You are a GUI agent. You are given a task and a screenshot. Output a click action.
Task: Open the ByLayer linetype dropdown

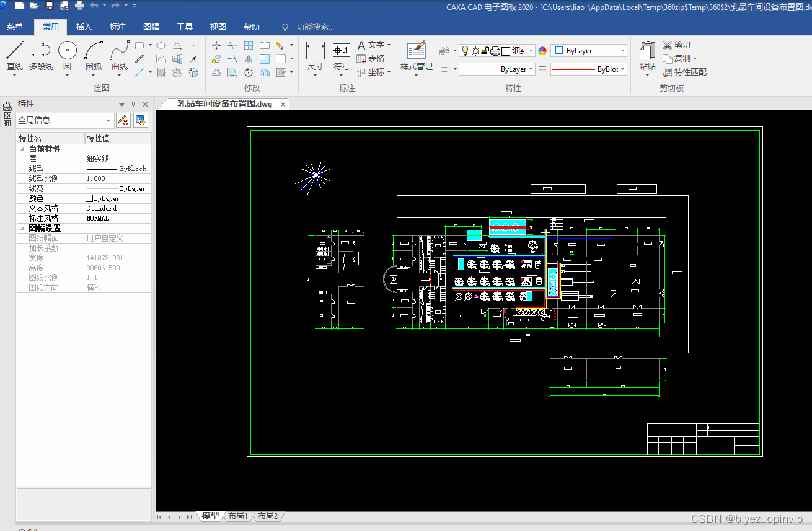click(x=531, y=69)
